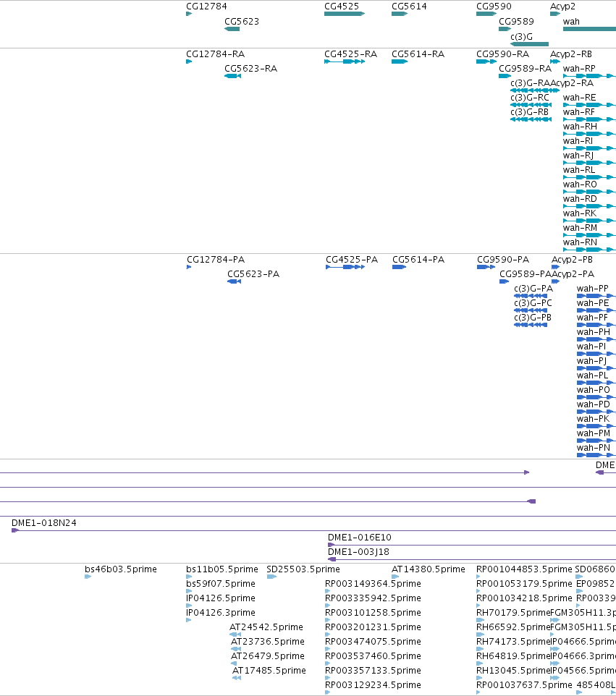
Task: Open transcript wah-RN
Action: pyautogui.click(x=580, y=242)
